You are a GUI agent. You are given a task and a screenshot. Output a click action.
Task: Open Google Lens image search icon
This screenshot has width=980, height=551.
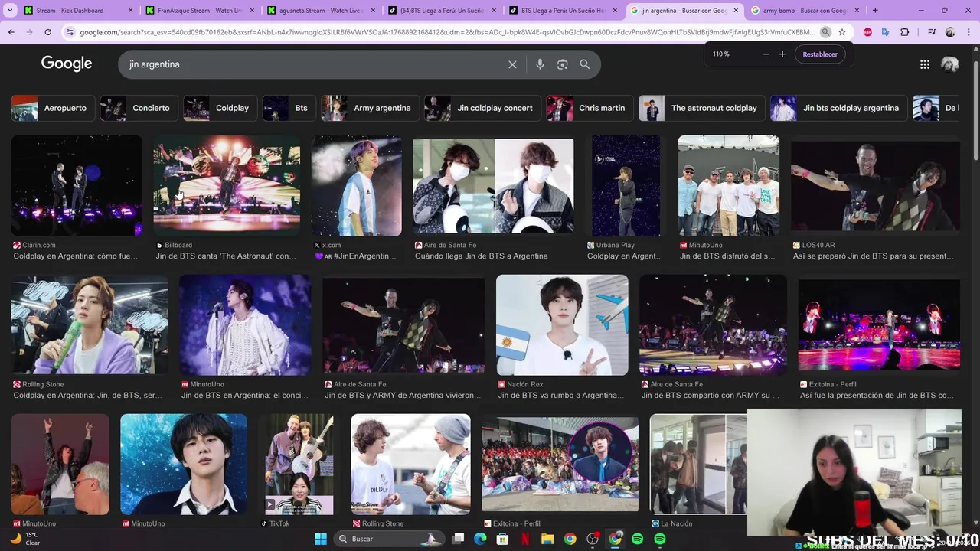pos(562,64)
